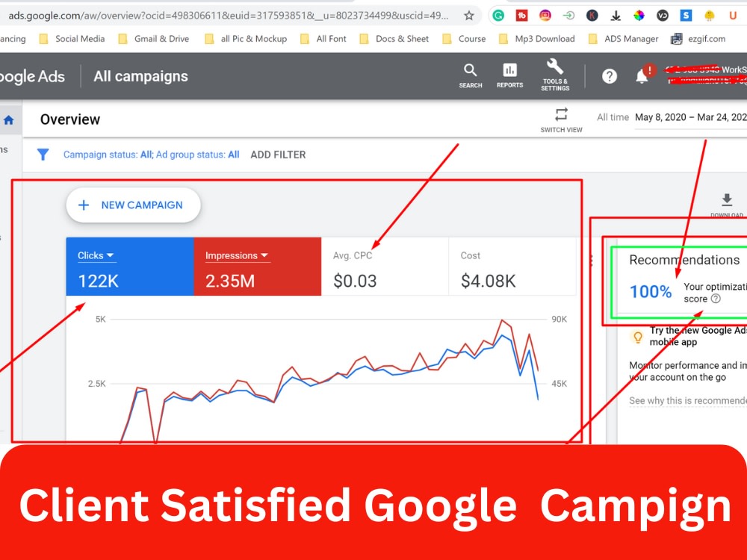Open the date range May 8, 2020 picker
This screenshot has width=747, height=560.
pos(691,117)
